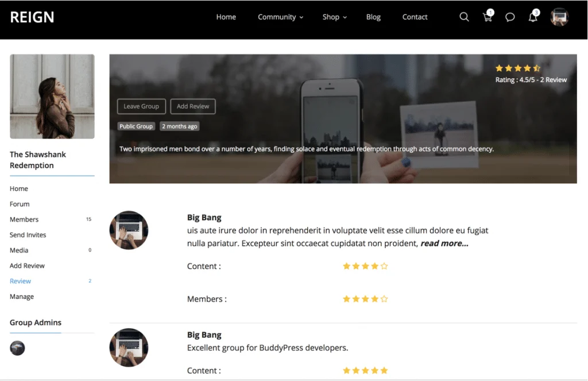Screen dimensions: 588x381
Task: Expand the Community dropdown menu
Action: click(280, 17)
